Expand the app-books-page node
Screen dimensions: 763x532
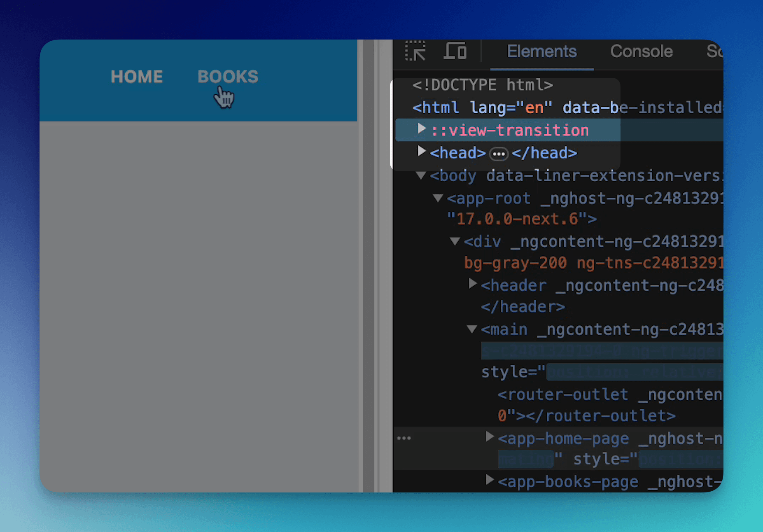490,480
